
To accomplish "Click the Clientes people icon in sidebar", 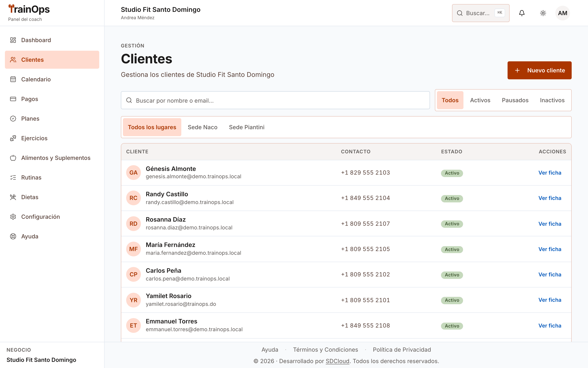I will point(13,60).
